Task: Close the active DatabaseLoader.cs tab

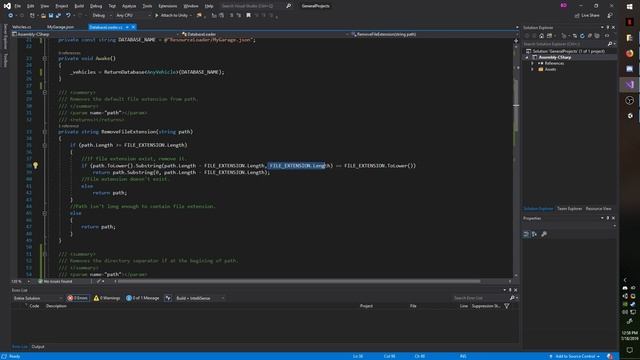Action: click(133, 27)
